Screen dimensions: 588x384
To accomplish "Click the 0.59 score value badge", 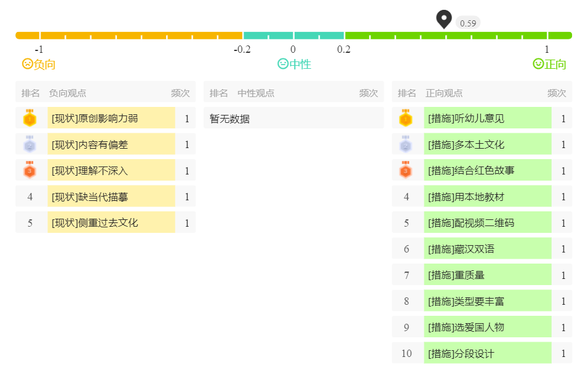I will pyautogui.click(x=467, y=23).
